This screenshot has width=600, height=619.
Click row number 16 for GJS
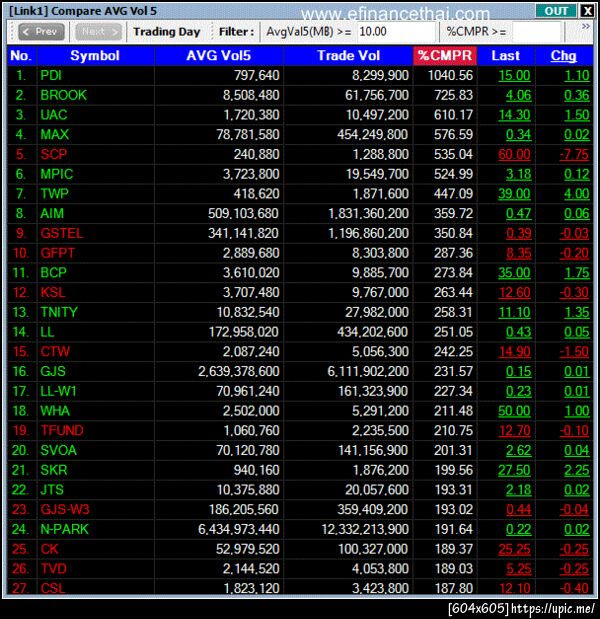pyautogui.click(x=20, y=371)
